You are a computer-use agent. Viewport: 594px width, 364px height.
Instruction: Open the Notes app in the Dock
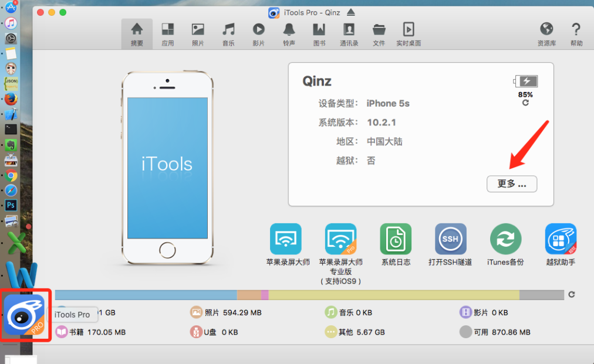pos(11,53)
